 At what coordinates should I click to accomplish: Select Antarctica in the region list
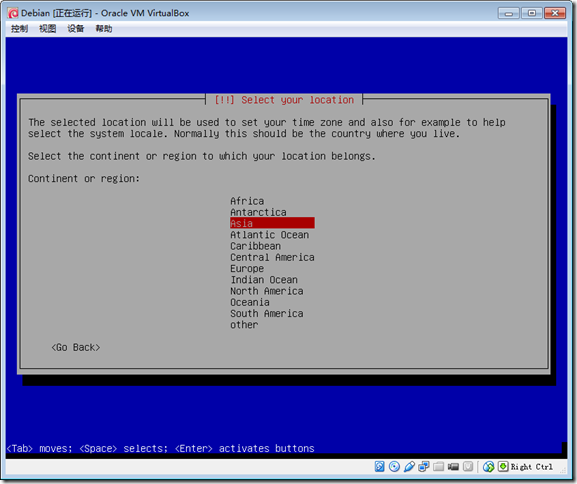tap(258, 212)
